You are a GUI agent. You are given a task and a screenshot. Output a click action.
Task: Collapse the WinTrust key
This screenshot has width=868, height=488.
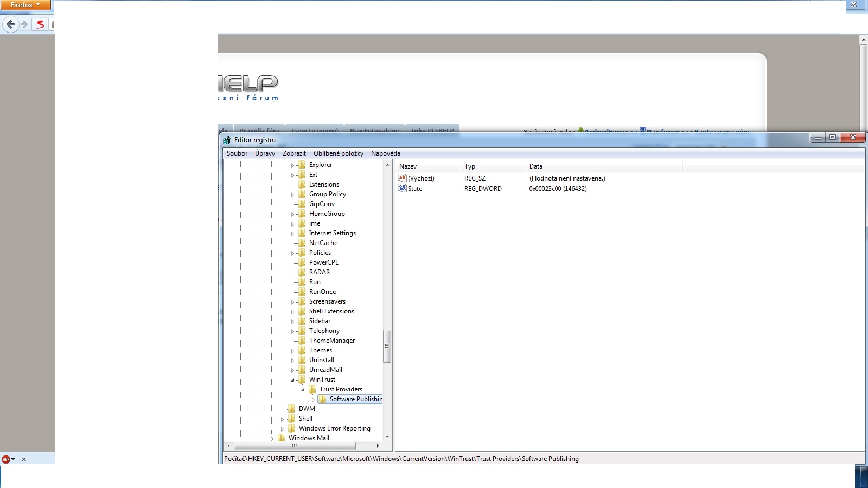pos(292,380)
